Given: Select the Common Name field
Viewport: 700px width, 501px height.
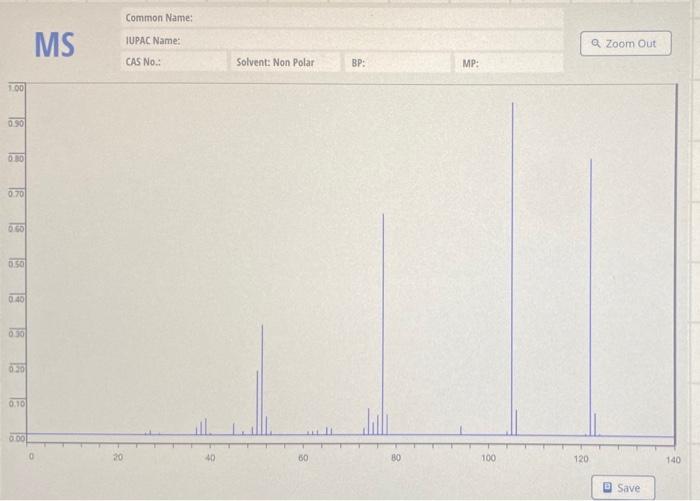Looking at the screenshot, I should (x=342, y=18).
